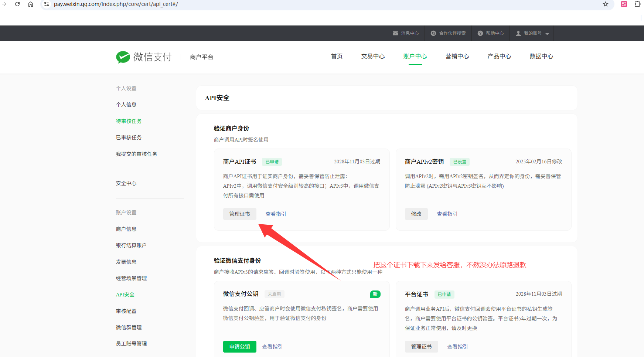Click the WeChat Pay logo icon
The height and width of the screenshot is (357, 644).
pos(123,57)
